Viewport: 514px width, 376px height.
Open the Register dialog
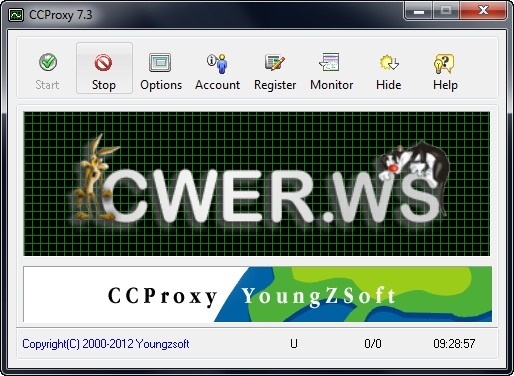pyautogui.click(x=275, y=68)
